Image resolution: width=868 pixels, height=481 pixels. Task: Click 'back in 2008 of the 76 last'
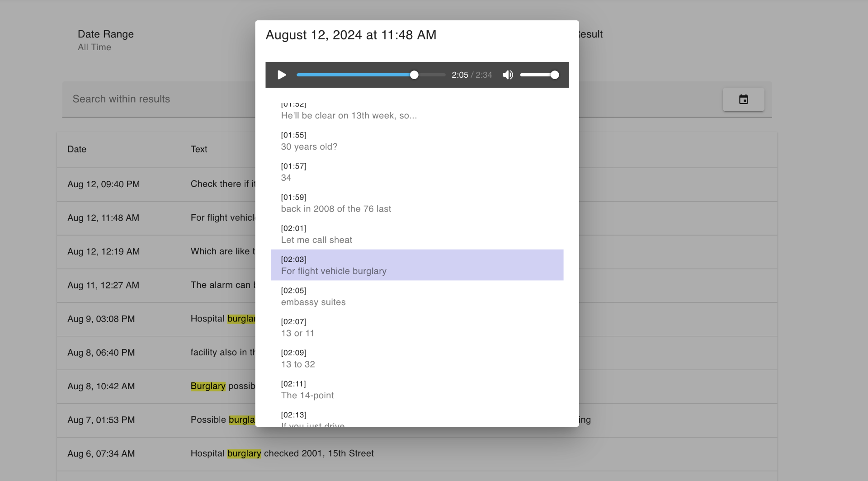pos(336,208)
